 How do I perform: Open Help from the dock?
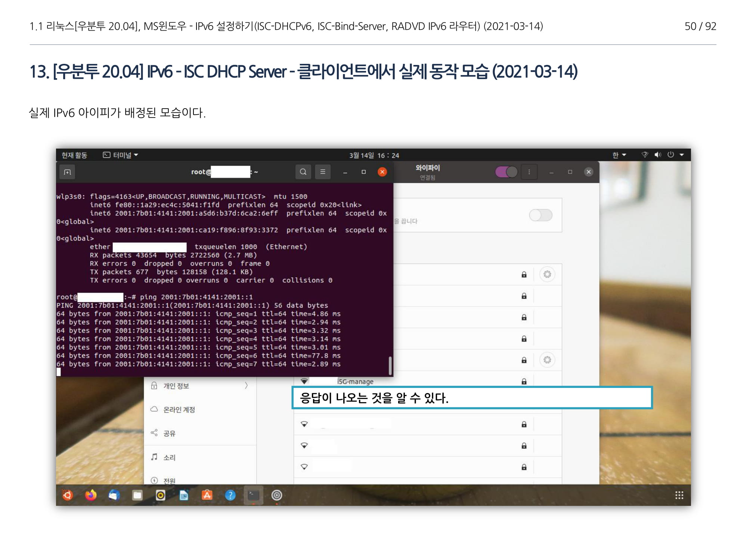click(x=230, y=495)
